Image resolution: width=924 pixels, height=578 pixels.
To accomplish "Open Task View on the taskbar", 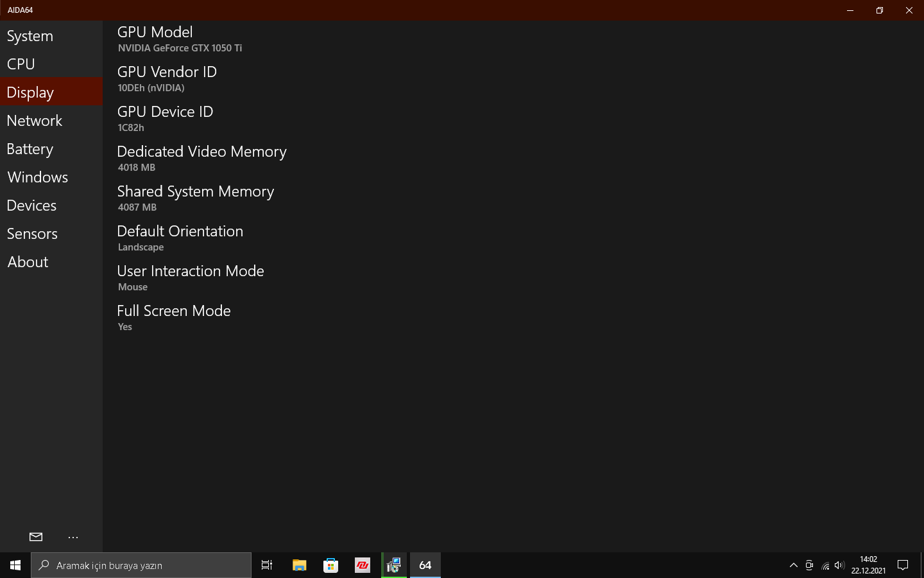I will (x=267, y=565).
